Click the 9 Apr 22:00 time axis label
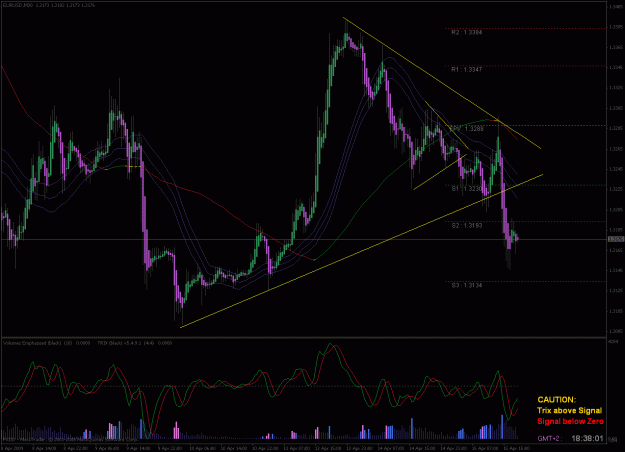Image resolution: width=625 pixels, height=452 pixels. [x=169, y=448]
